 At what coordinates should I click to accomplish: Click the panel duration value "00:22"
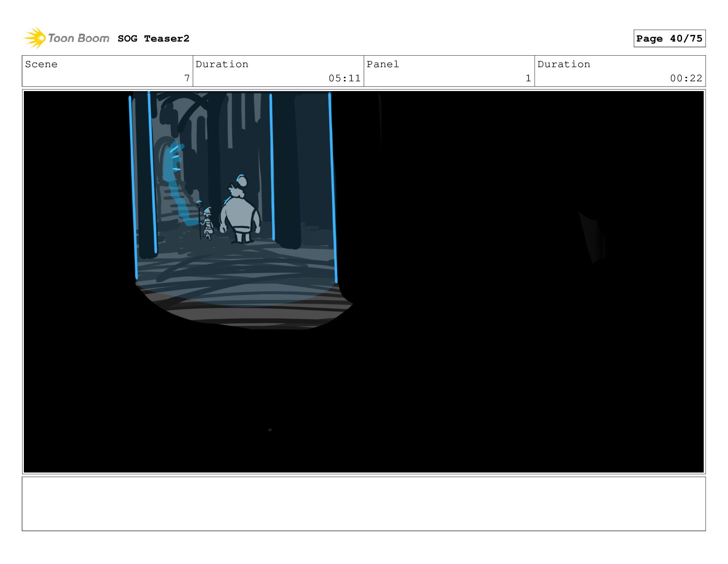pos(686,78)
